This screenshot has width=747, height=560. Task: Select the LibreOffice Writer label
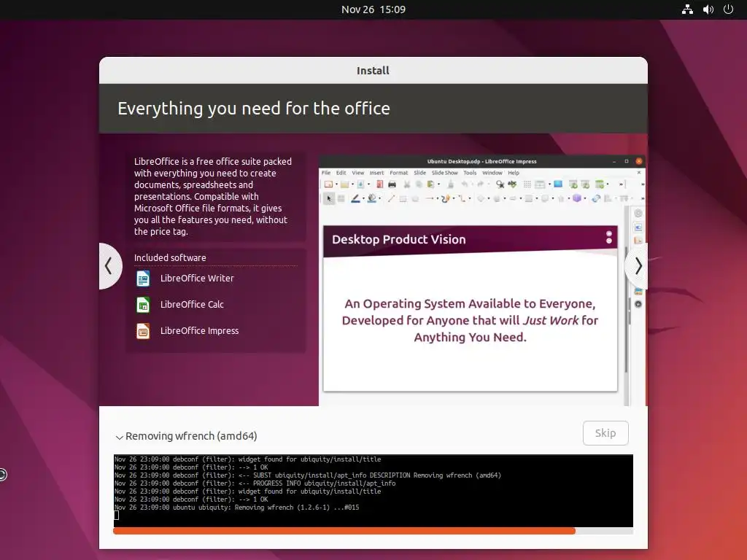click(x=197, y=278)
